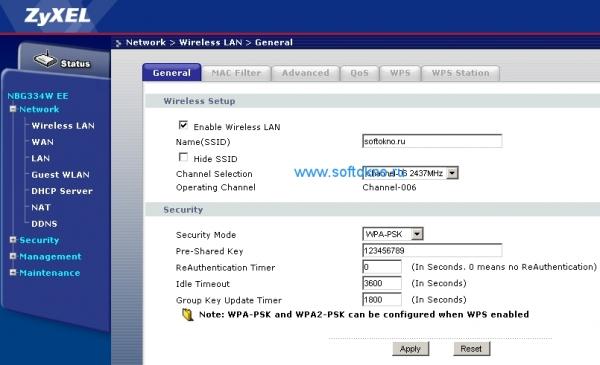Click the Idle Timeout label
This screenshot has width=600, height=365.
coord(203,284)
